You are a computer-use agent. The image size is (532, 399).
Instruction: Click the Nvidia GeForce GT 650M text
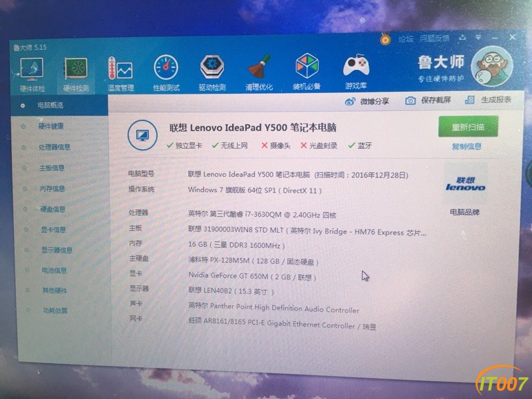[252, 276]
